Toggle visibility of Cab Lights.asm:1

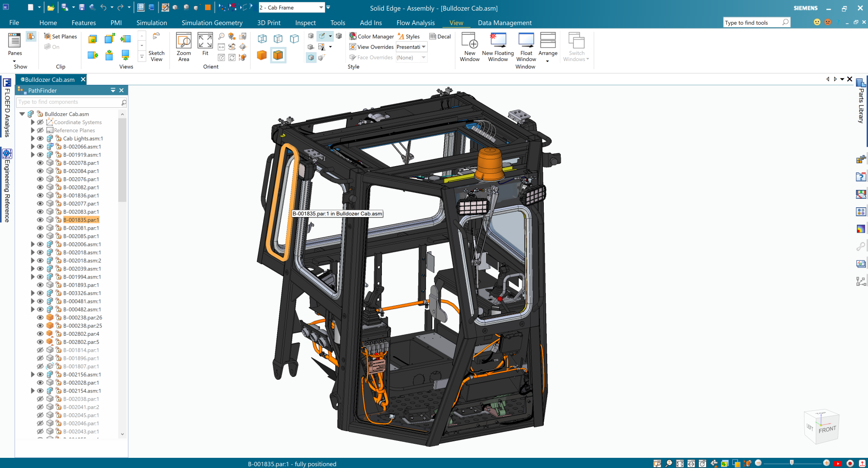40,138
